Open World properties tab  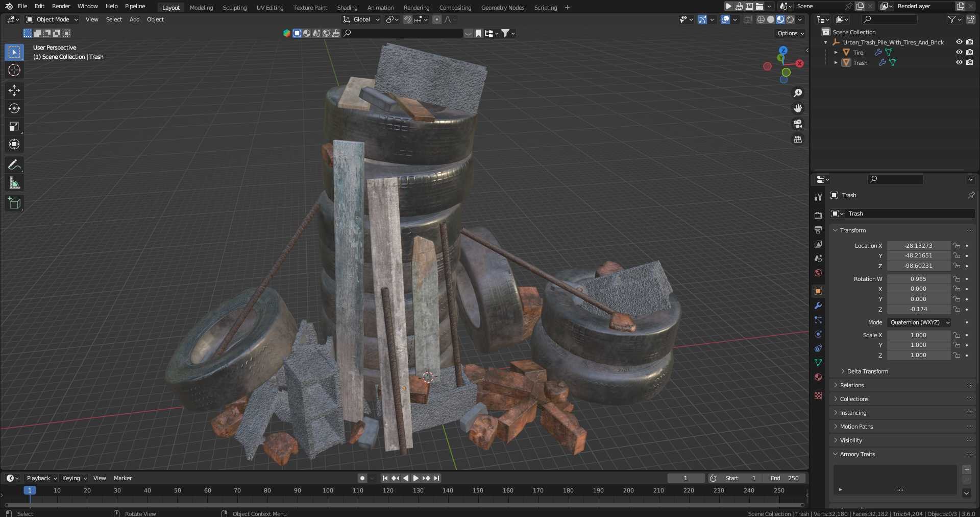[818, 273]
